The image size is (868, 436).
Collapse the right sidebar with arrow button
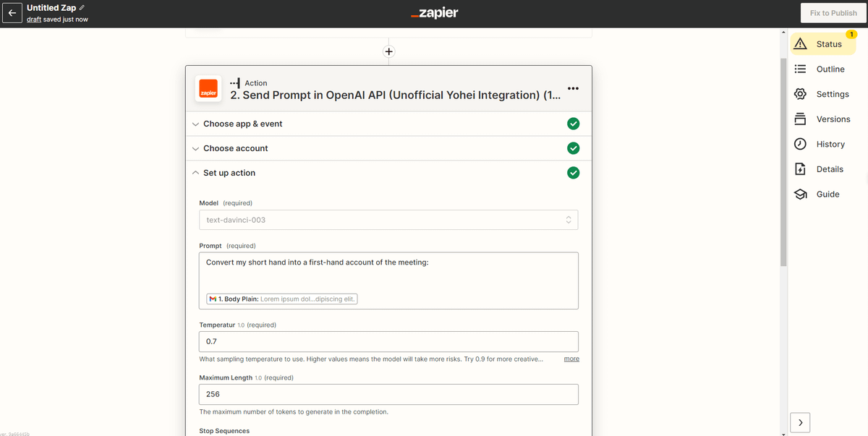click(x=800, y=422)
